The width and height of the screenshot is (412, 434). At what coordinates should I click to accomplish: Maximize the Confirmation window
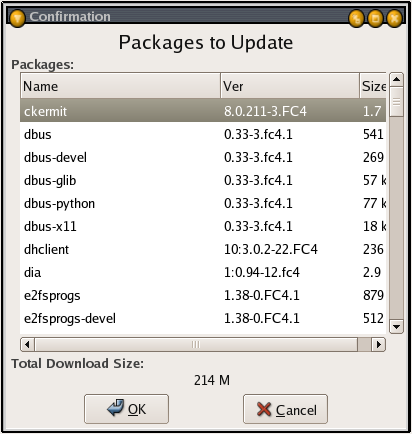[375, 18]
